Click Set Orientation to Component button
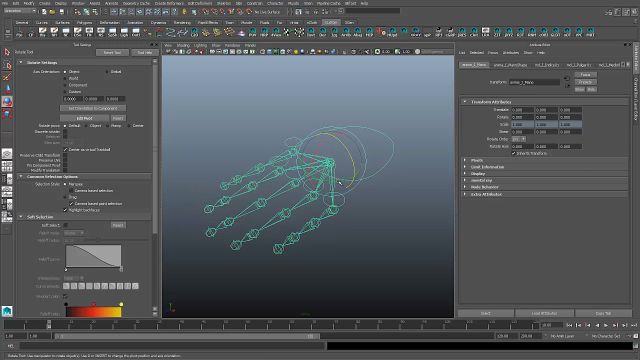This screenshot has width=640, height=360. coord(93,109)
